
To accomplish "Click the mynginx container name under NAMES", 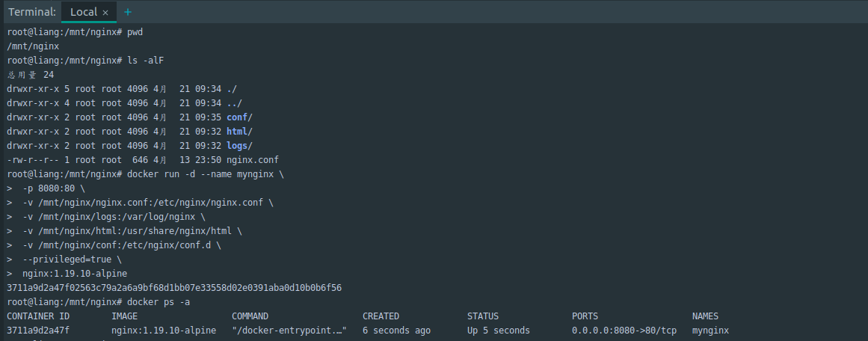I will [x=710, y=331].
